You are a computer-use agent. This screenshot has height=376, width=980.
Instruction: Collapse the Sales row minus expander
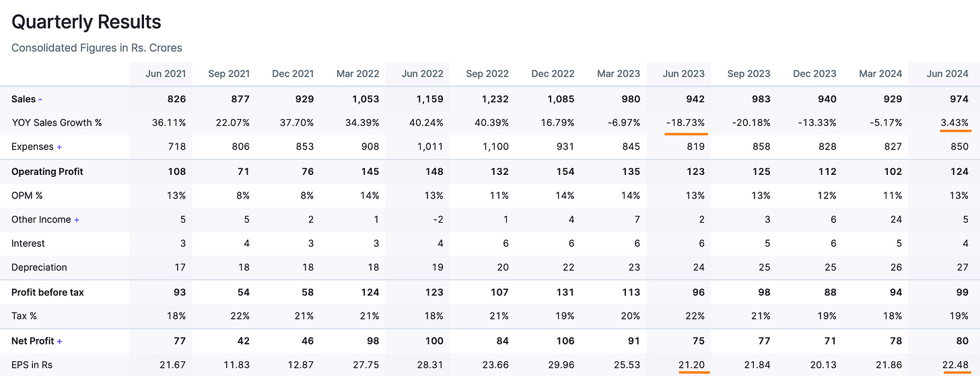click(x=40, y=99)
